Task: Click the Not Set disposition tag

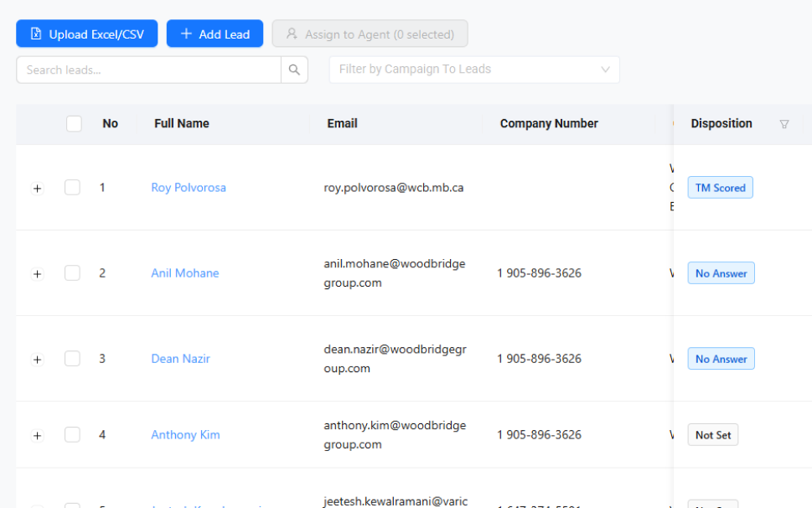Action: pyautogui.click(x=712, y=435)
